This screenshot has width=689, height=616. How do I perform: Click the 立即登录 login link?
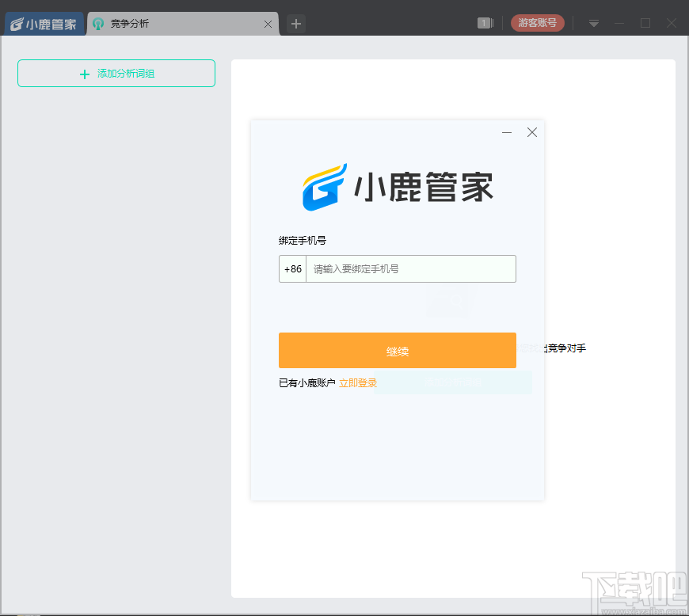[x=358, y=382]
